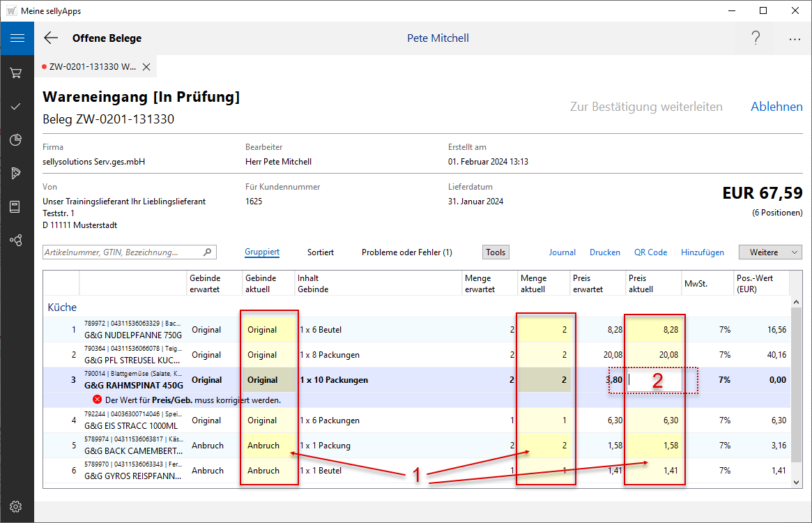
Task: Click the checkmark icon in sidebar
Action: [x=17, y=107]
